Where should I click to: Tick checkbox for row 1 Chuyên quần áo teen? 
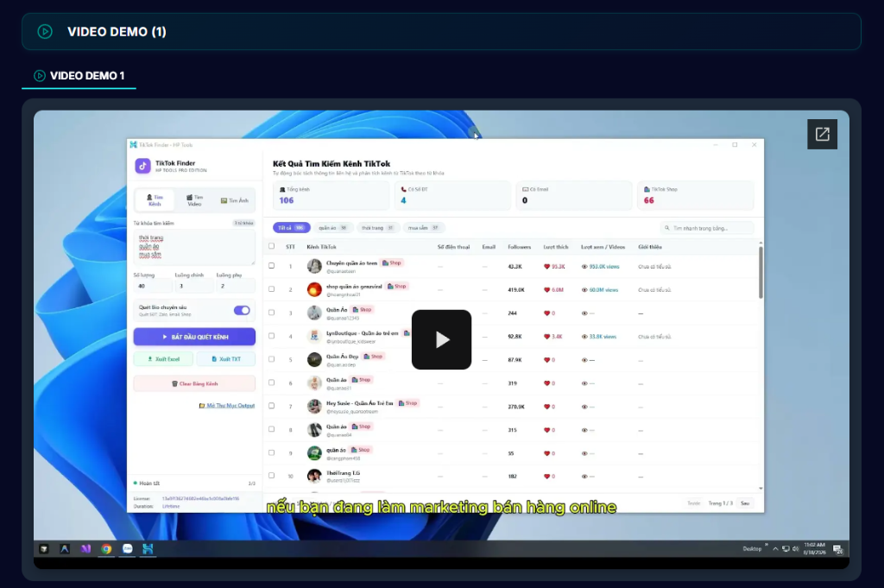[272, 266]
